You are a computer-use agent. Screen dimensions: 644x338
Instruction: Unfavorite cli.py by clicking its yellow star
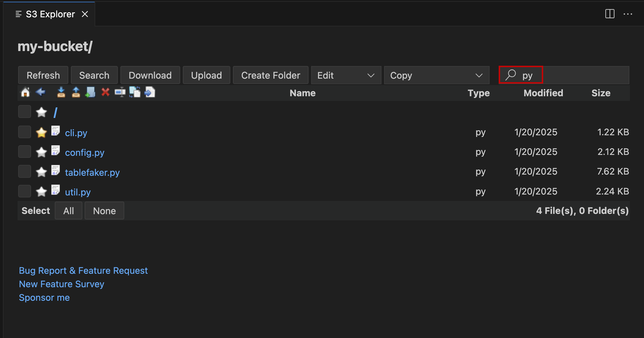coord(41,132)
